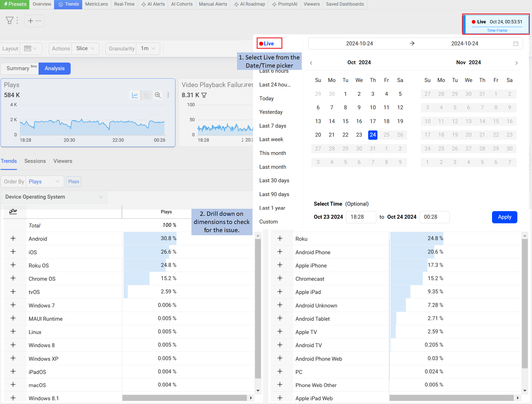Screen dimensions: 532x404
Task: Click the end time 00:28 field
Action: click(434, 217)
